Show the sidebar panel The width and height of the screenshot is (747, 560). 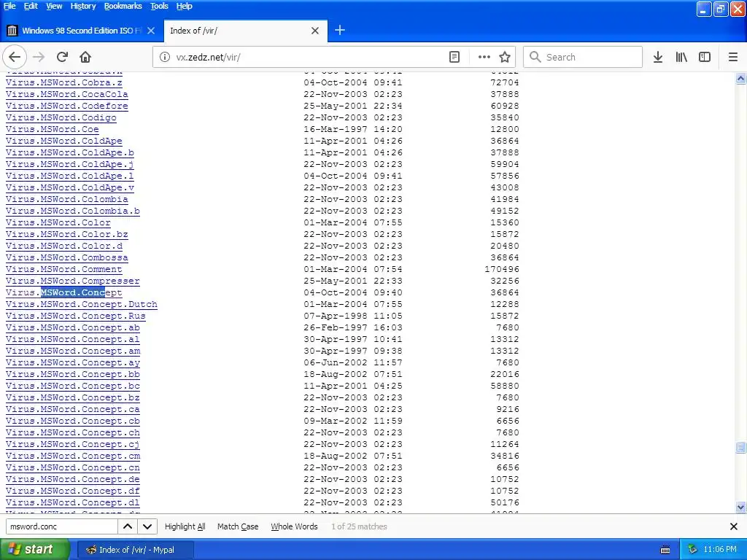pos(705,57)
